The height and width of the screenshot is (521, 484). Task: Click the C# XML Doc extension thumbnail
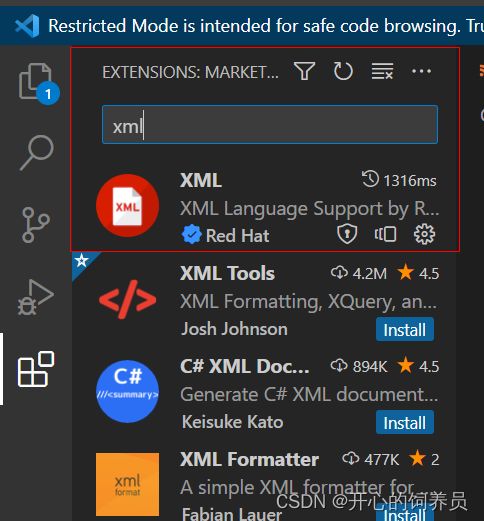(127, 392)
